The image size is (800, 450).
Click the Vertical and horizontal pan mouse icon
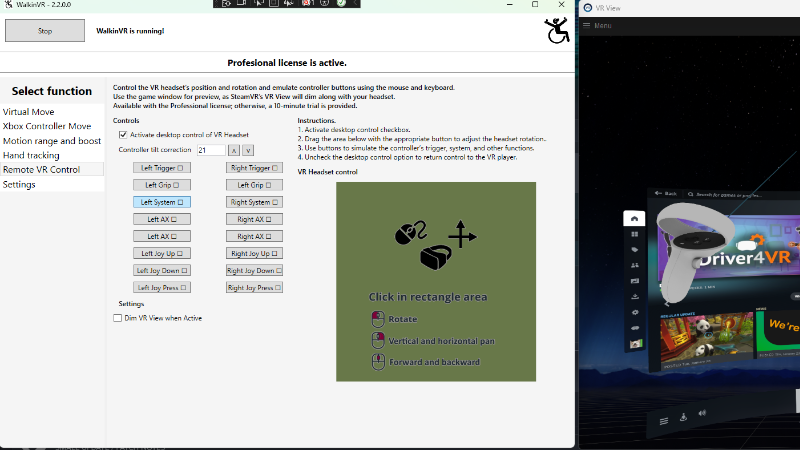click(377, 341)
